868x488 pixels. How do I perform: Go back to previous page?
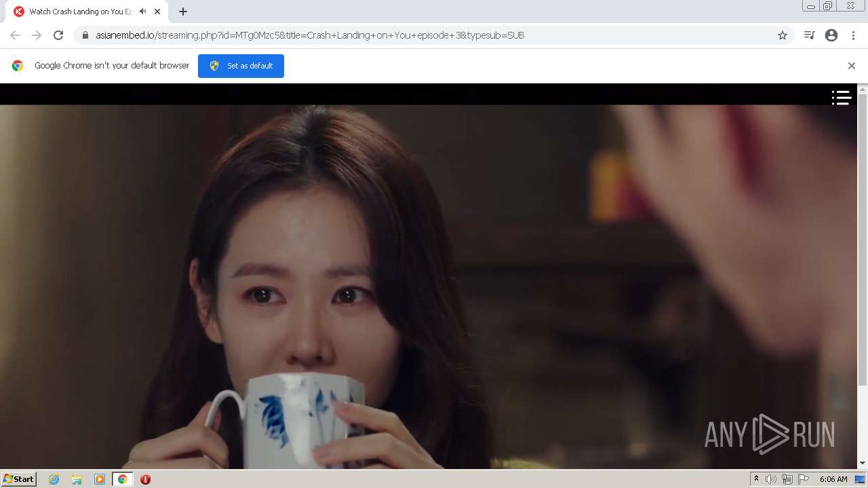coord(15,35)
